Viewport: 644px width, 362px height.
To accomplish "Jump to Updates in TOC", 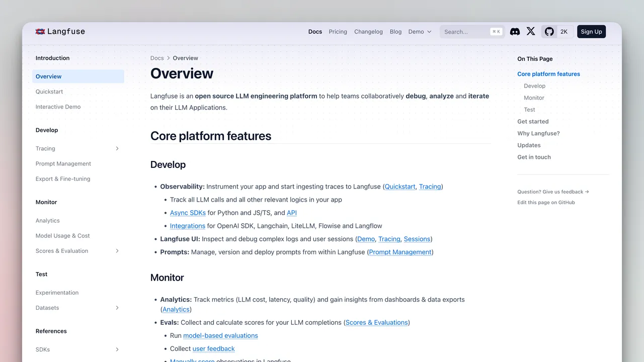I will pos(529,145).
